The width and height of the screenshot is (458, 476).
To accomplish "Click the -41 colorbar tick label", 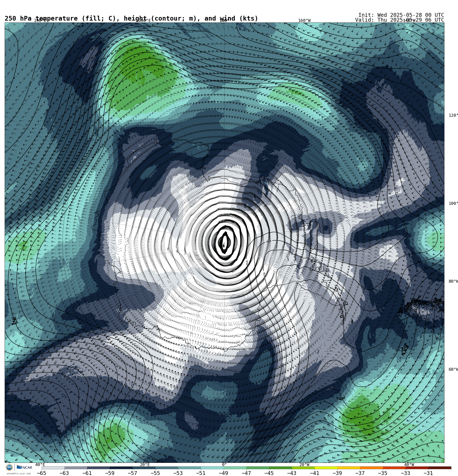I will pos(314,473).
